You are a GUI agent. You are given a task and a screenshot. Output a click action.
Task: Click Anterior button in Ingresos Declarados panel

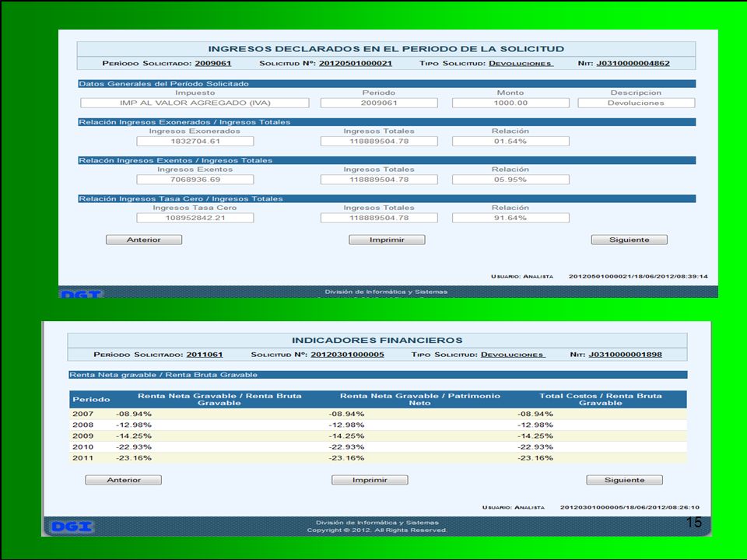pos(144,240)
